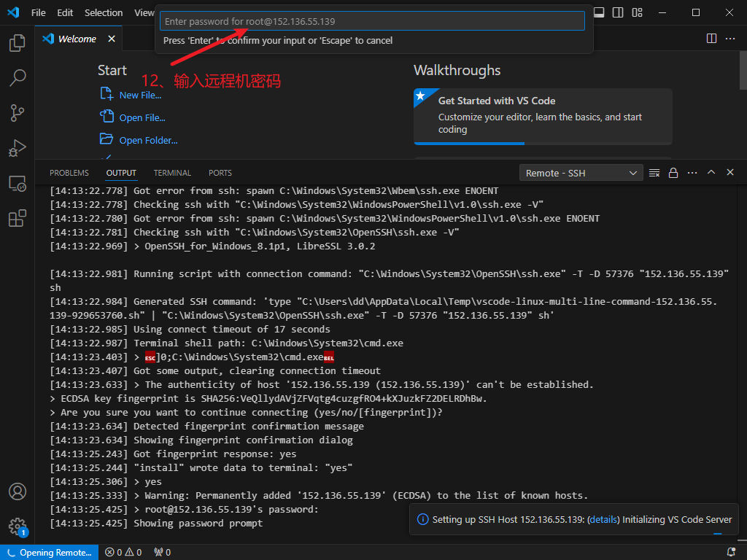Toggle panel layout icon in title bar
Image resolution: width=747 pixels, height=560 pixels.
(x=599, y=12)
